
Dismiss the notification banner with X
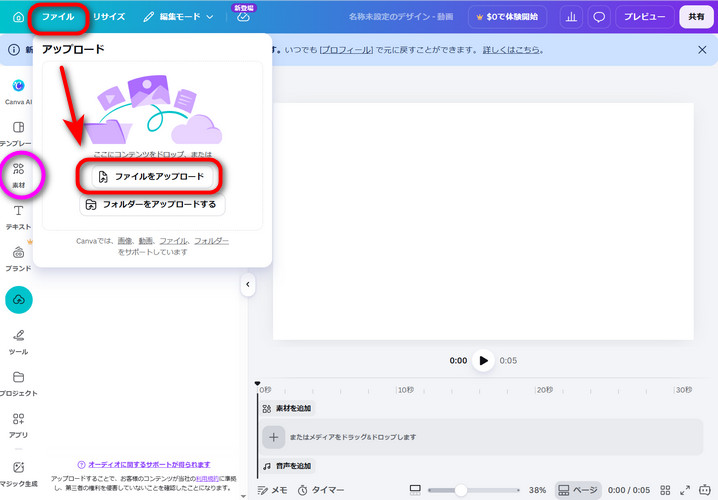click(x=702, y=50)
